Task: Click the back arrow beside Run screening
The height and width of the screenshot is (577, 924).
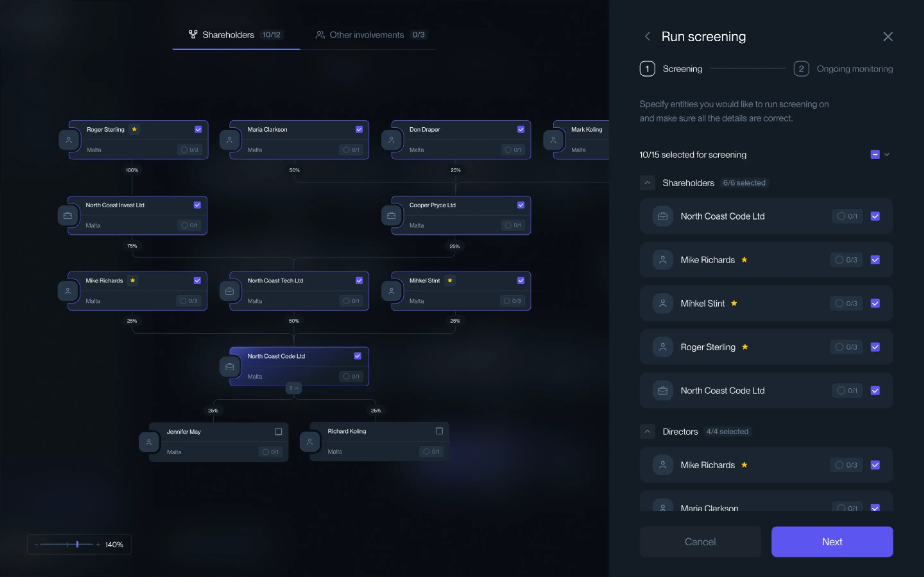Action: tap(647, 37)
